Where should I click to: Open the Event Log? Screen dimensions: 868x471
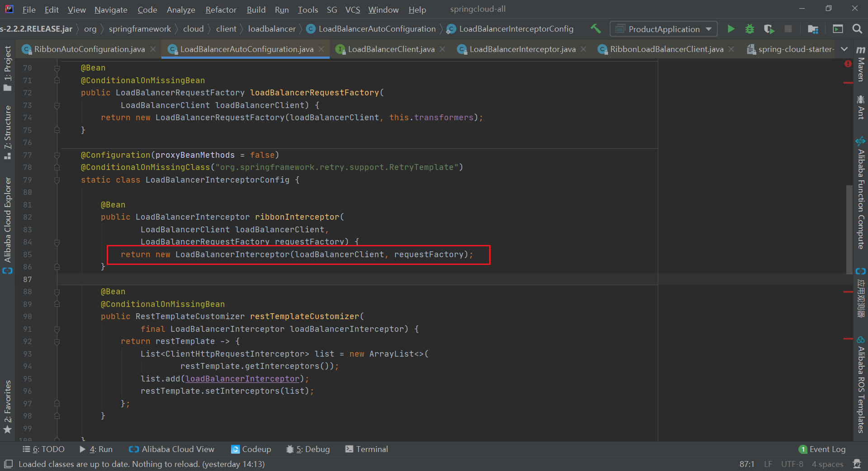click(822, 449)
